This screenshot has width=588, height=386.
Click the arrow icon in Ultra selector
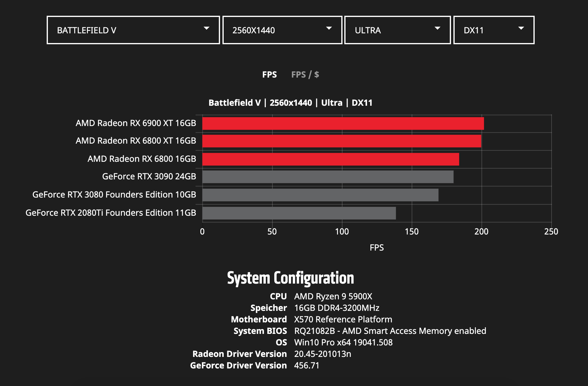point(437,28)
